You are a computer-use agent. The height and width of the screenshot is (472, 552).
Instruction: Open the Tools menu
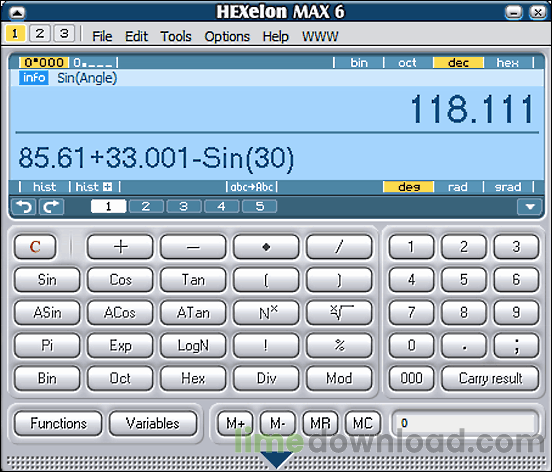click(176, 36)
